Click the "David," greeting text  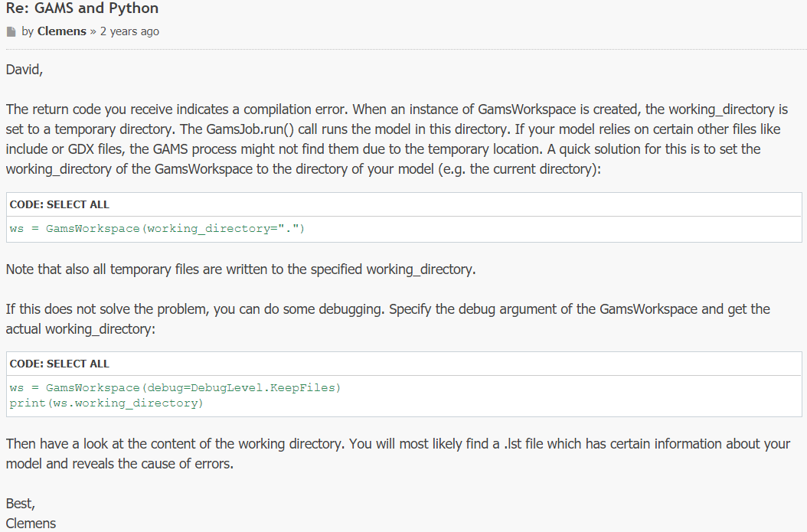pos(25,70)
